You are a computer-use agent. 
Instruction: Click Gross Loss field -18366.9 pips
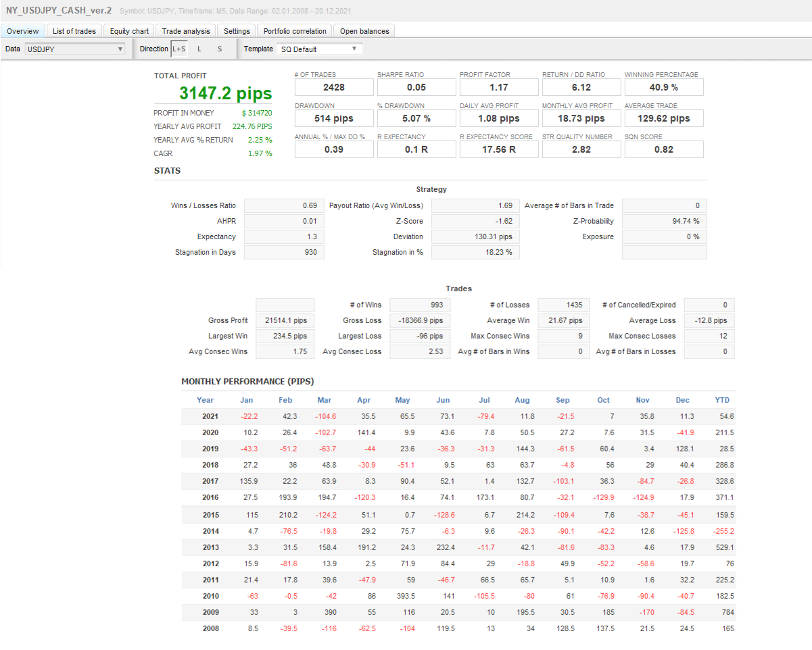[x=419, y=320]
